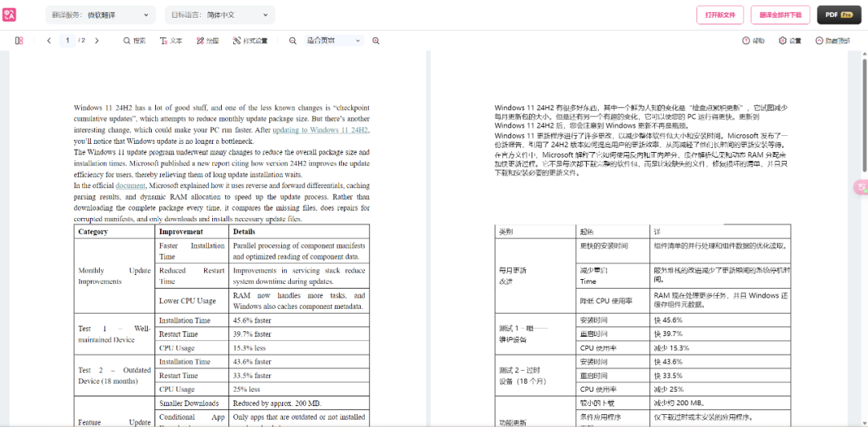Click the floating pink widget on right edge
This screenshot has height=427, width=868.
pyautogui.click(x=861, y=187)
